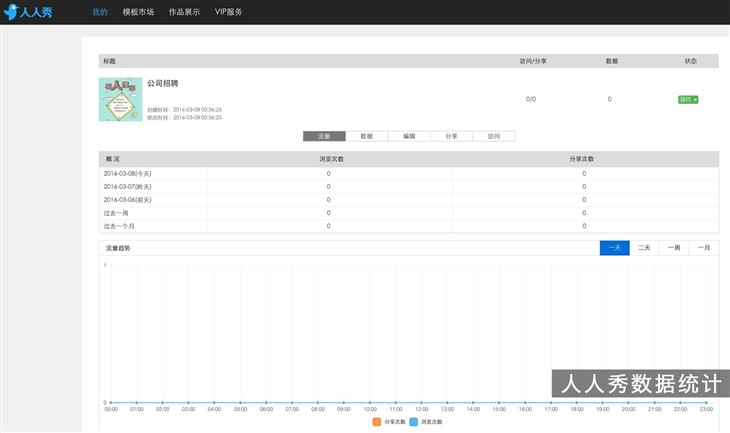Click the 创建时间 2016-03-08 00:36:25 text
This screenshot has width=730, height=433.
click(184, 110)
